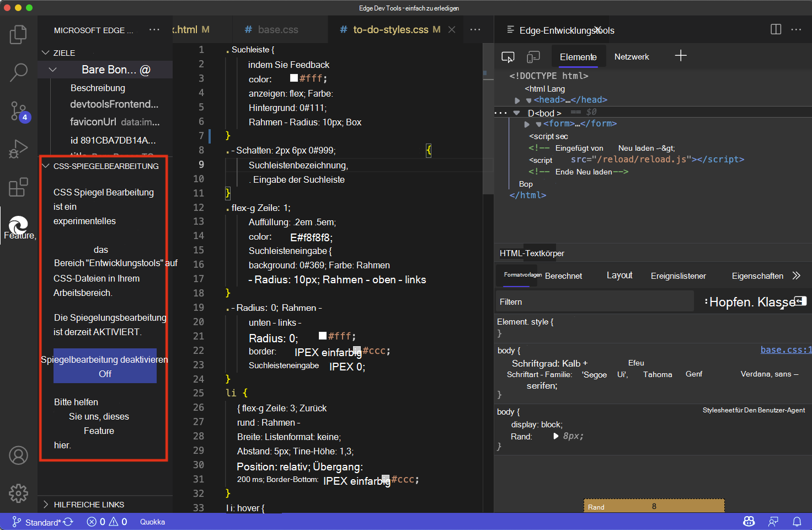
Task: Expand the head element node
Action: point(517,100)
